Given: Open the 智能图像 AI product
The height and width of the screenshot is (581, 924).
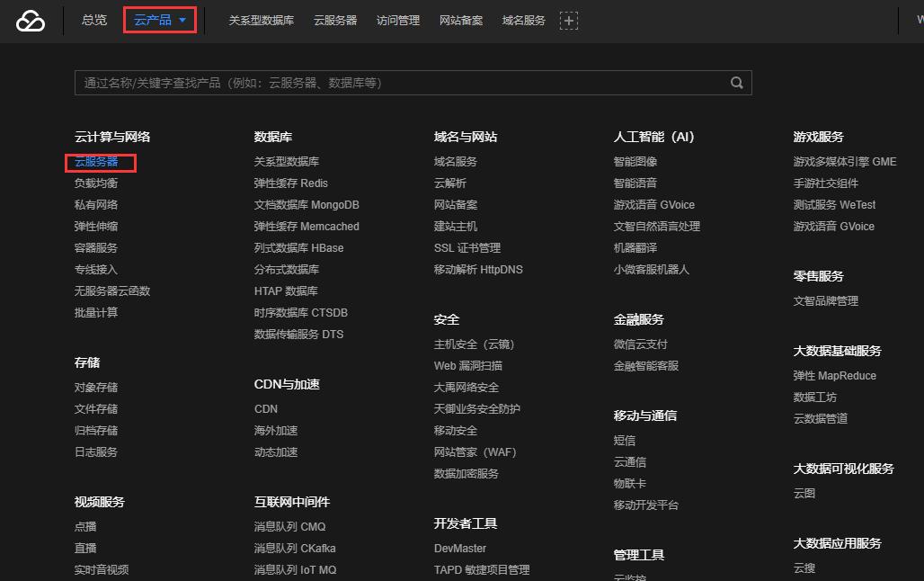Looking at the screenshot, I should tap(637, 161).
